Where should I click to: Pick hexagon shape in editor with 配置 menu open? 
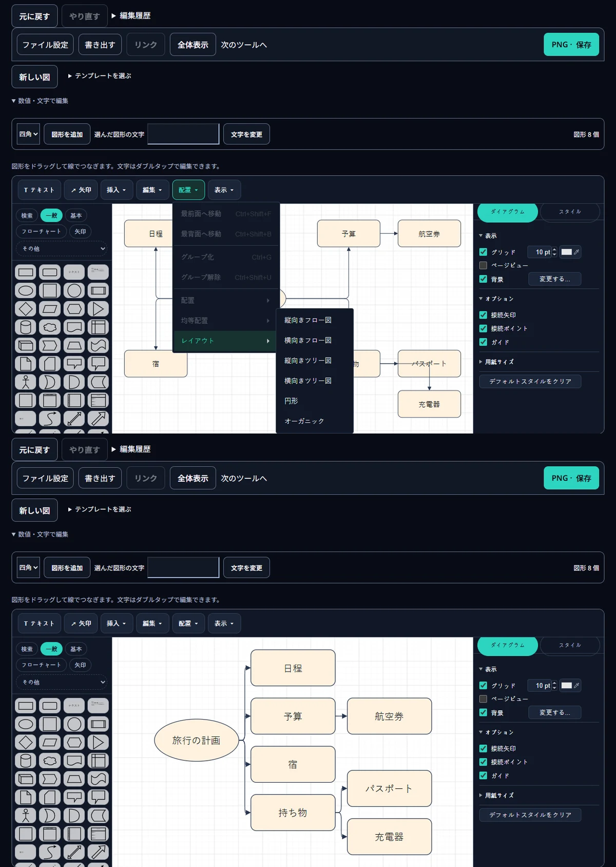tap(74, 309)
